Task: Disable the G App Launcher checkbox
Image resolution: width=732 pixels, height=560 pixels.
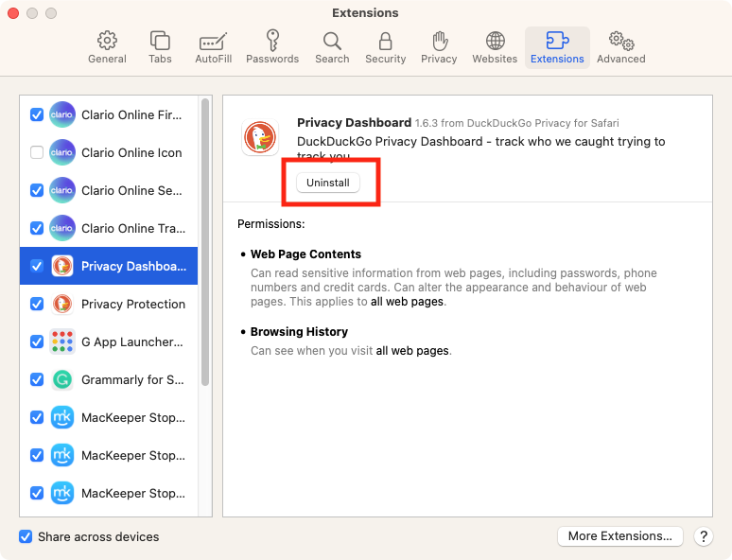Action: [37, 341]
